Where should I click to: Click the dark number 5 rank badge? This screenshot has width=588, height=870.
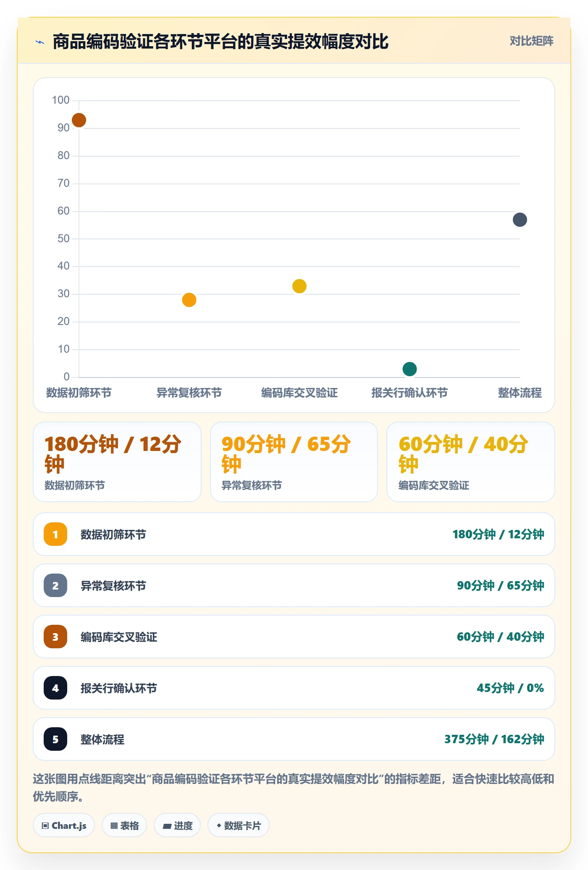tap(55, 739)
